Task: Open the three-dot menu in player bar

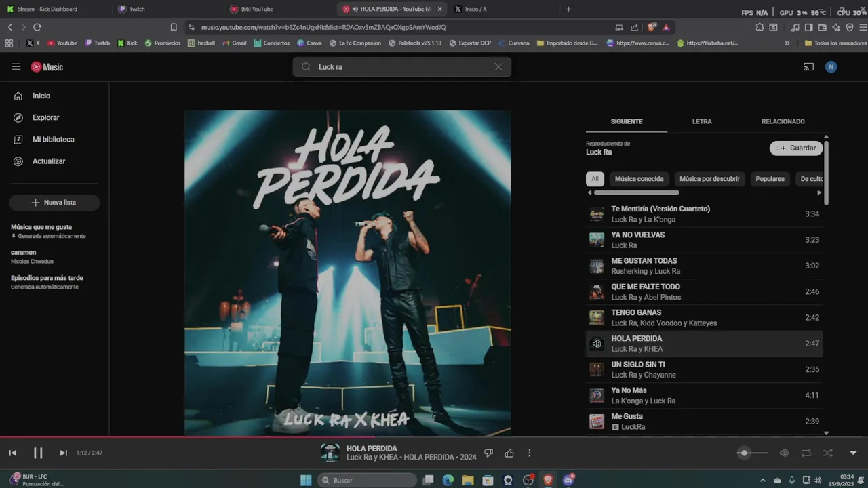Action: click(x=530, y=453)
